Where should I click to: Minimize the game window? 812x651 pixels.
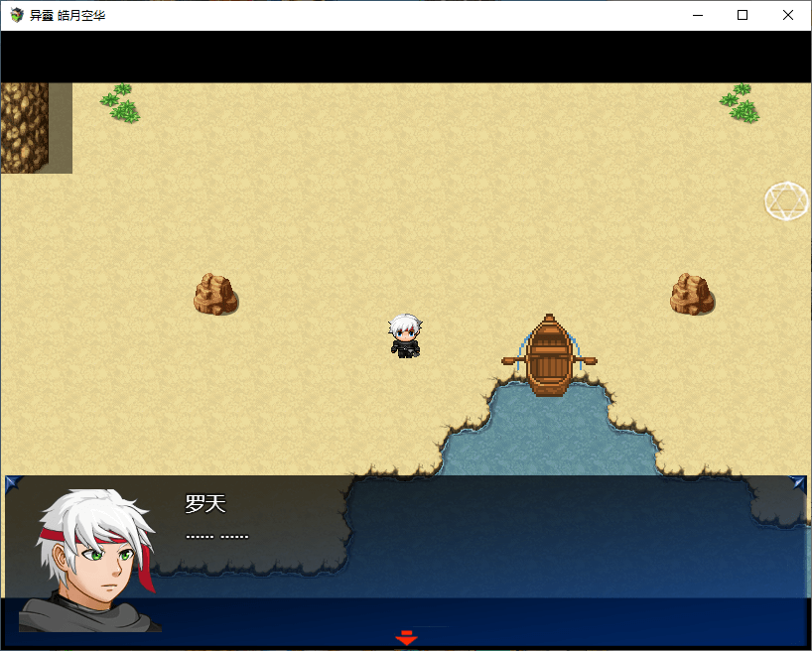(697, 15)
